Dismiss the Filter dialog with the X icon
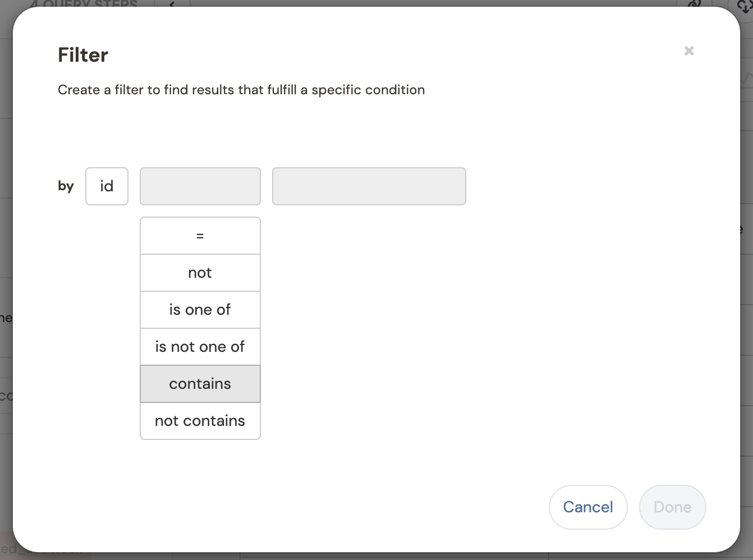This screenshot has width=753, height=560. click(x=689, y=51)
